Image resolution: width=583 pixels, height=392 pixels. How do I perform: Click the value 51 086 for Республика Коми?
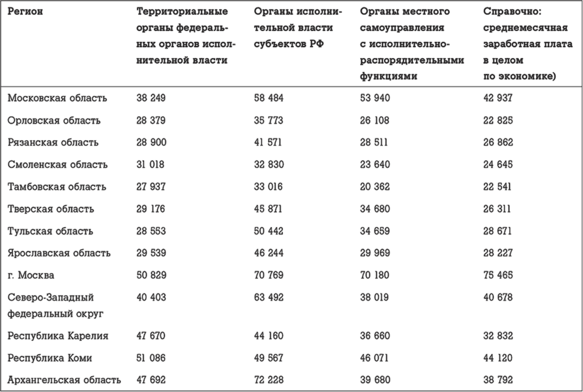tap(151, 358)
